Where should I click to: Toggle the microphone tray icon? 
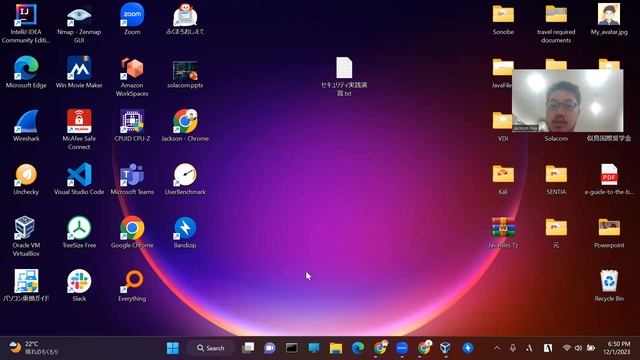pyautogui.click(x=513, y=348)
